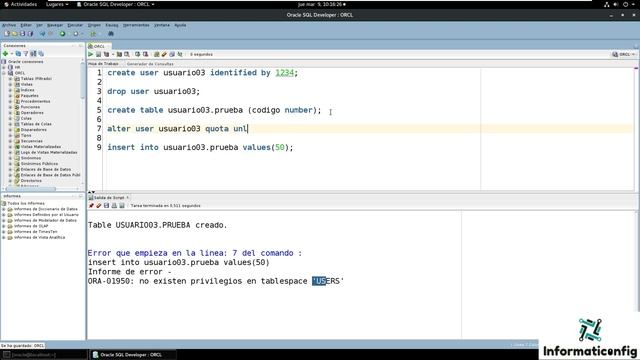The width and height of the screenshot is (640, 360).
Task: Click the 'drop user usuario03;' line in editor
Action: coord(153,91)
